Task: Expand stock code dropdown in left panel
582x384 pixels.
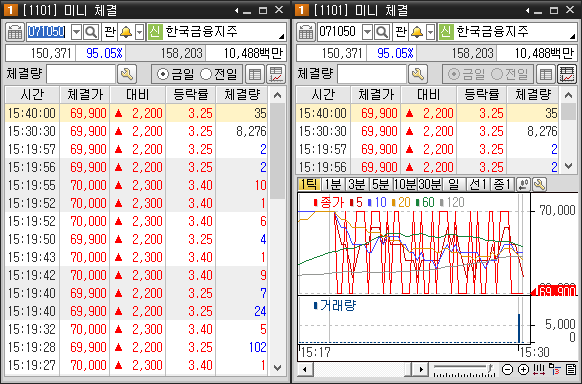Action: 76,32
